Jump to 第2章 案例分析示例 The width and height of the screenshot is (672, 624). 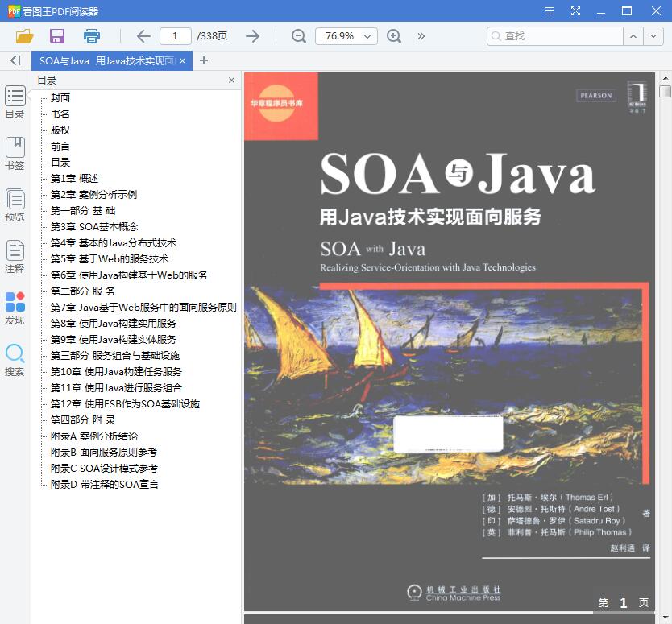click(93, 194)
